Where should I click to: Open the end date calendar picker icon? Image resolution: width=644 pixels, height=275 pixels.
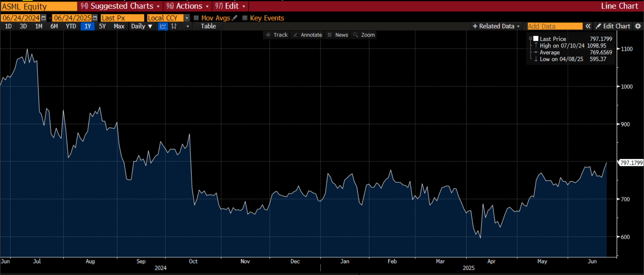coord(95,18)
